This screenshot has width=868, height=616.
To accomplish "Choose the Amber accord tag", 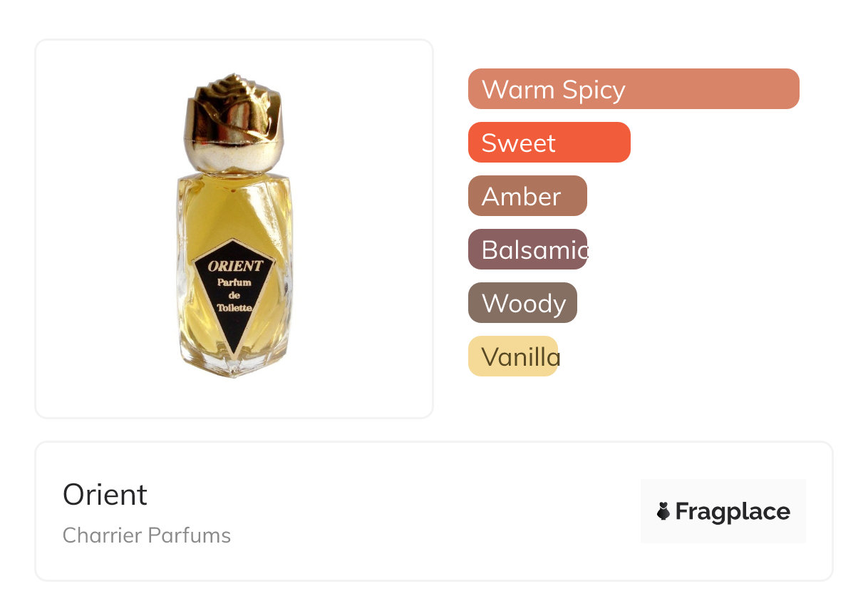I will pyautogui.click(x=527, y=196).
